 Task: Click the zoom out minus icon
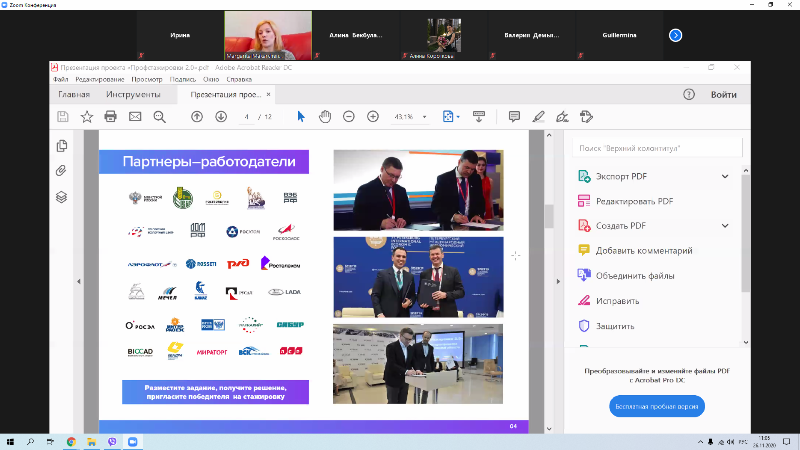pyautogui.click(x=349, y=117)
